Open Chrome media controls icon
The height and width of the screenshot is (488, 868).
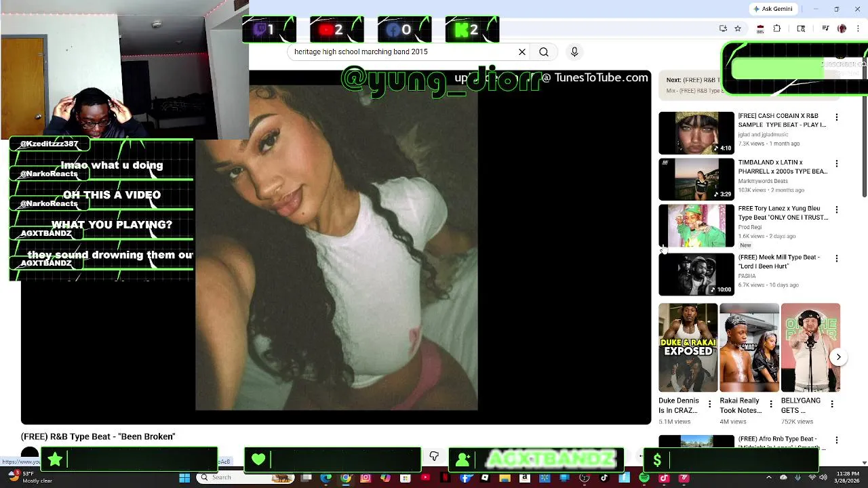(x=825, y=28)
